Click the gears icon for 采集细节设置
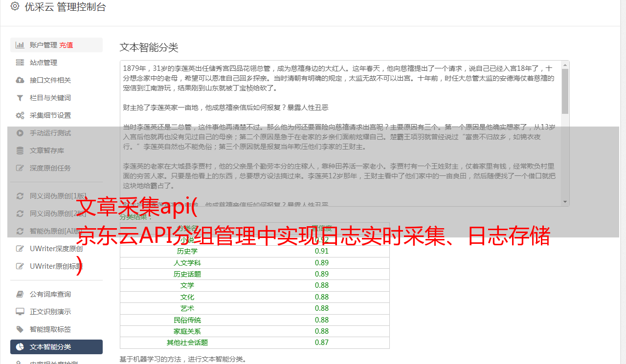Image resolution: width=626 pixels, height=364 pixels. point(20,115)
